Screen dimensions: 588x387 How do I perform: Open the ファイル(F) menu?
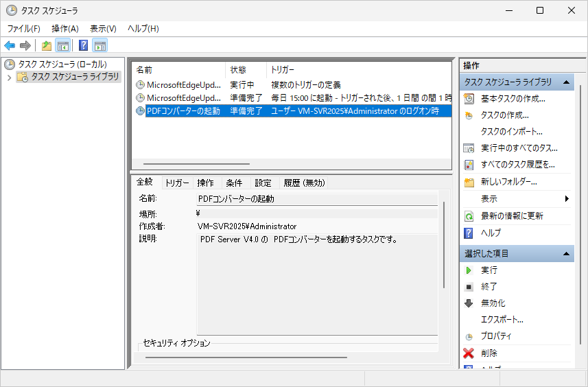pos(23,29)
